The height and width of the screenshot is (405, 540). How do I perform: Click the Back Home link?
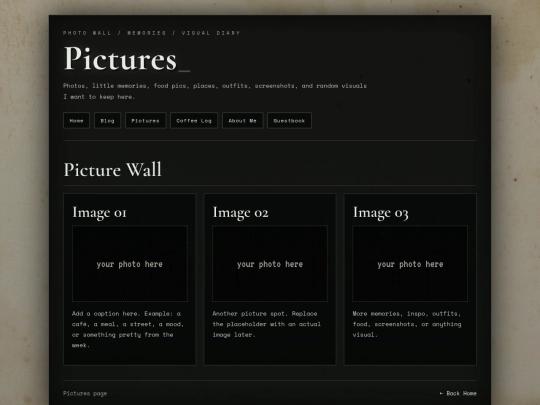coord(458,393)
